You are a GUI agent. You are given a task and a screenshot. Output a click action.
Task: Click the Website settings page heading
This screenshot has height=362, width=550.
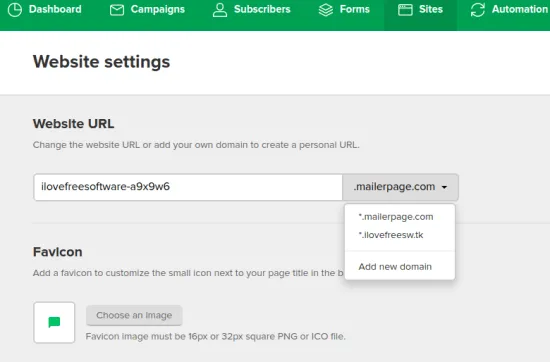point(101,62)
